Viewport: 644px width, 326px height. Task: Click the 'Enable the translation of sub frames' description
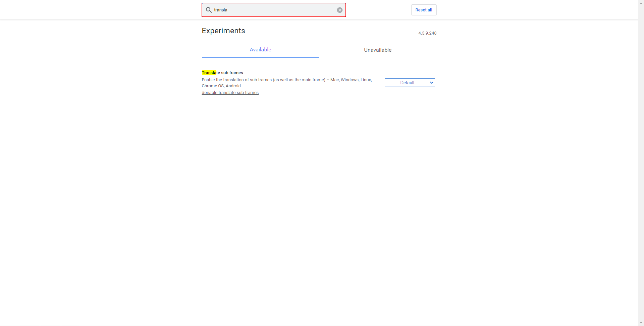[x=287, y=83]
